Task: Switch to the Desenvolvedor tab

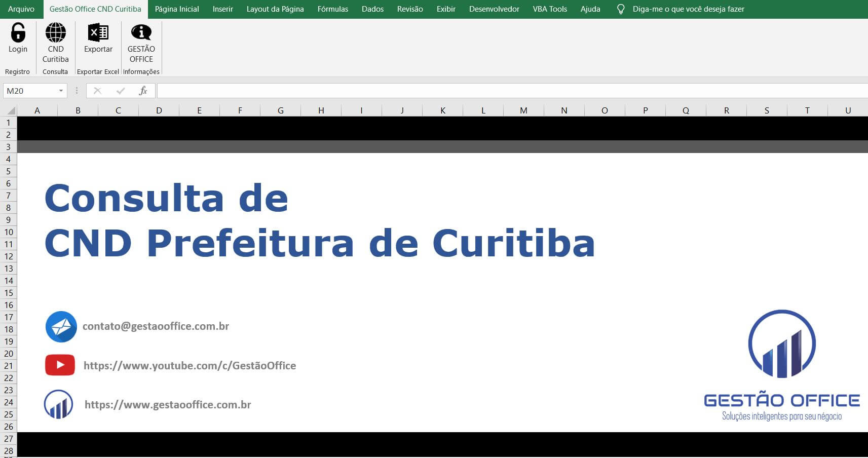Action: [494, 9]
